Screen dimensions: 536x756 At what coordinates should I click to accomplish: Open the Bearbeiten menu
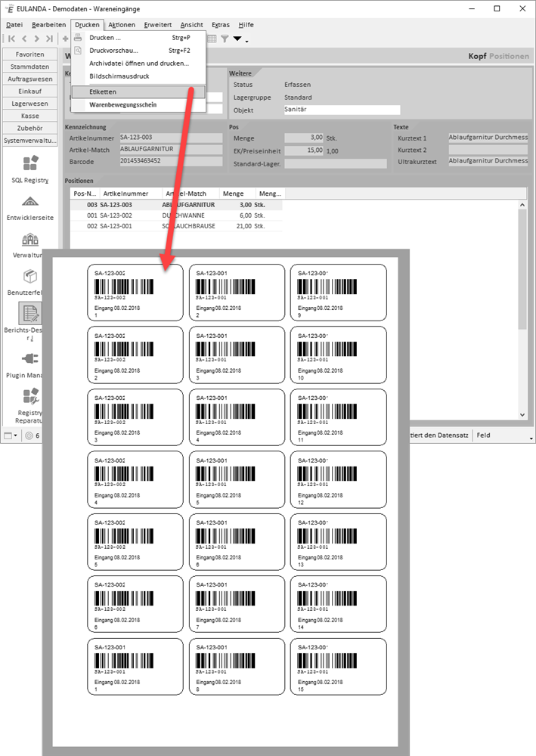(x=48, y=25)
